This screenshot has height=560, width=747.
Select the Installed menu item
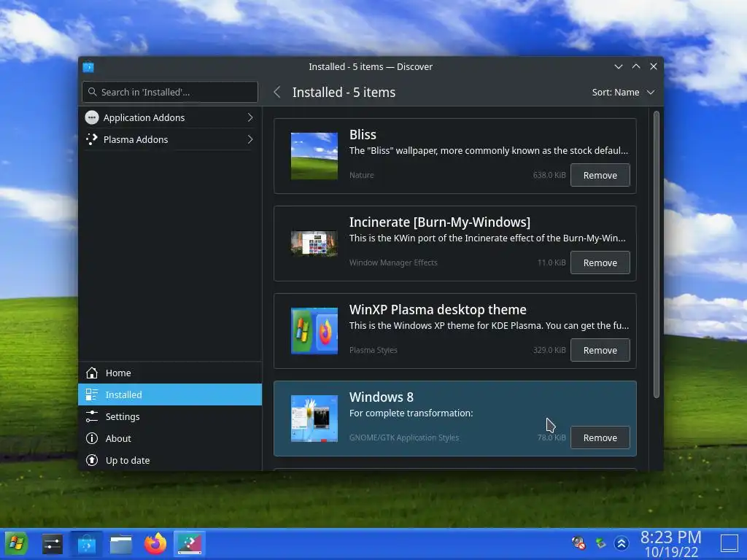pyautogui.click(x=170, y=394)
